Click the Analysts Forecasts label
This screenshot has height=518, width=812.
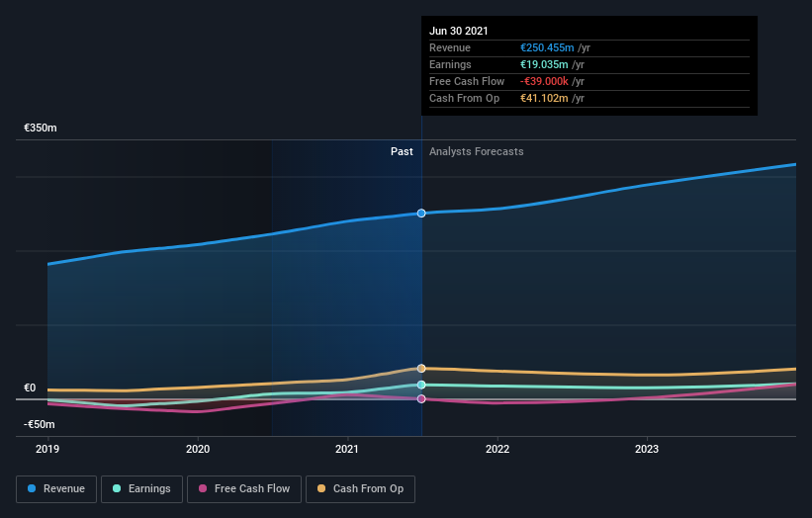477,151
